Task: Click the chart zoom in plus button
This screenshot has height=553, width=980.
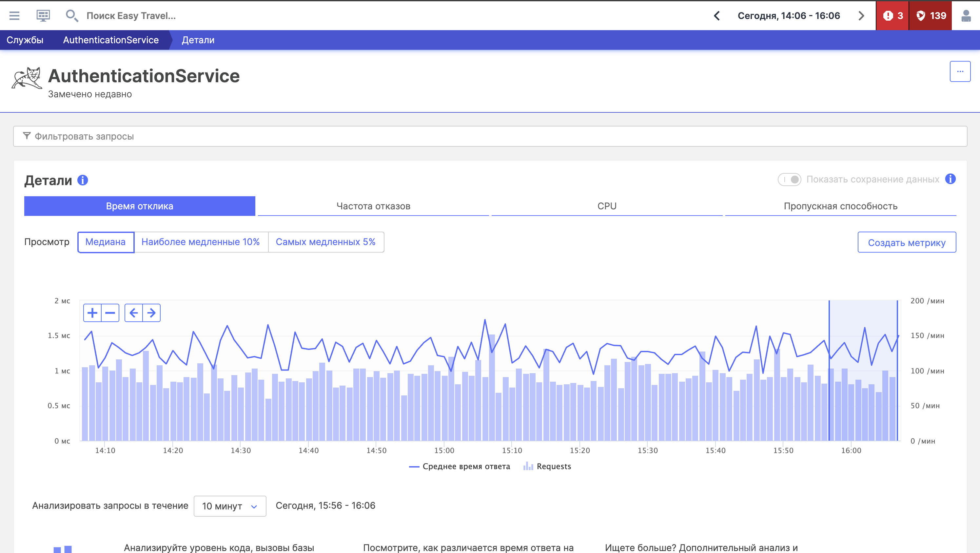Action: pyautogui.click(x=92, y=313)
